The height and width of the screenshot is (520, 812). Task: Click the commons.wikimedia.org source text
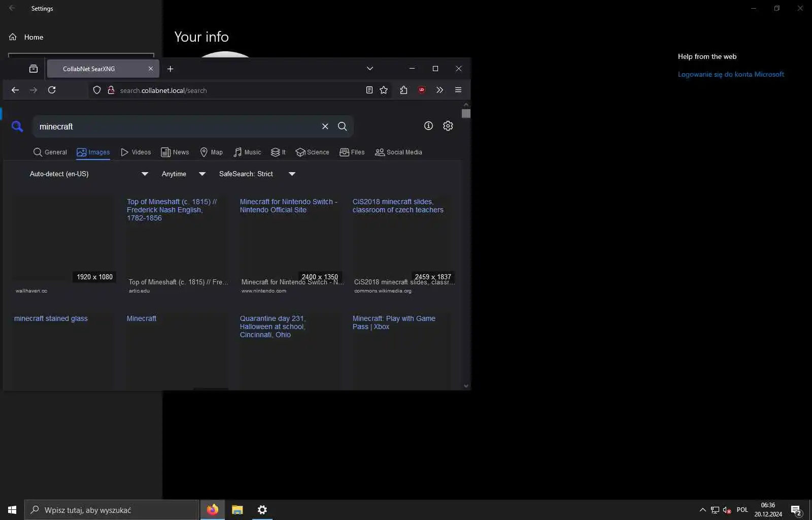coord(383,291)
